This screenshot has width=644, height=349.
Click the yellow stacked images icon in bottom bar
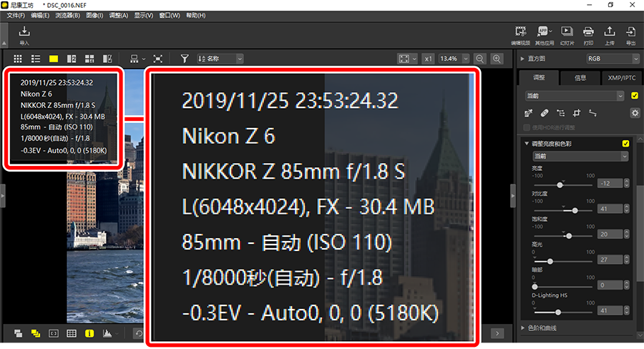pos(36,333)
